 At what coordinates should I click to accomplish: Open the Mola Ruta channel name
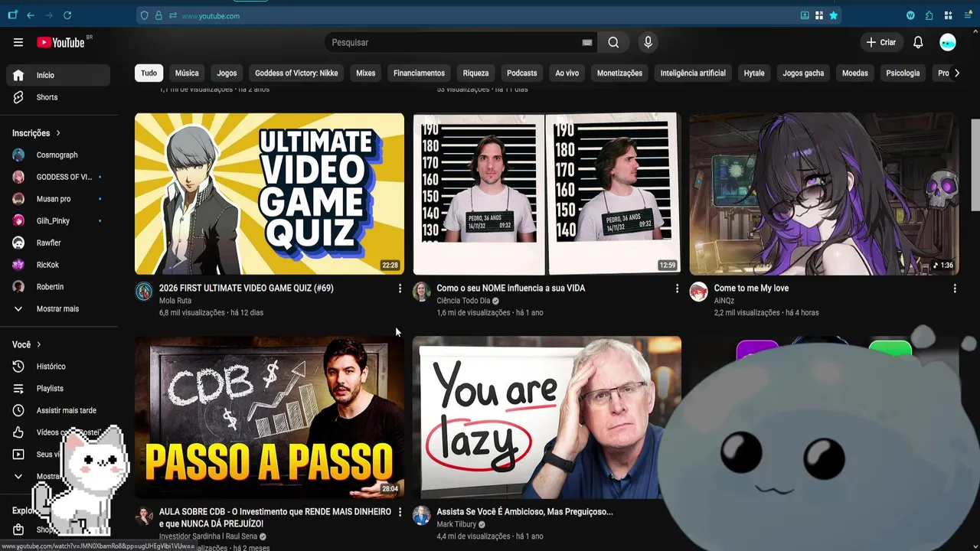coord(175,301)
